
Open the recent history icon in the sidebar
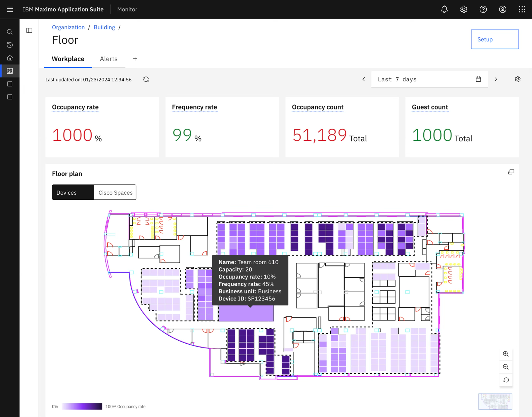(10, 45)
